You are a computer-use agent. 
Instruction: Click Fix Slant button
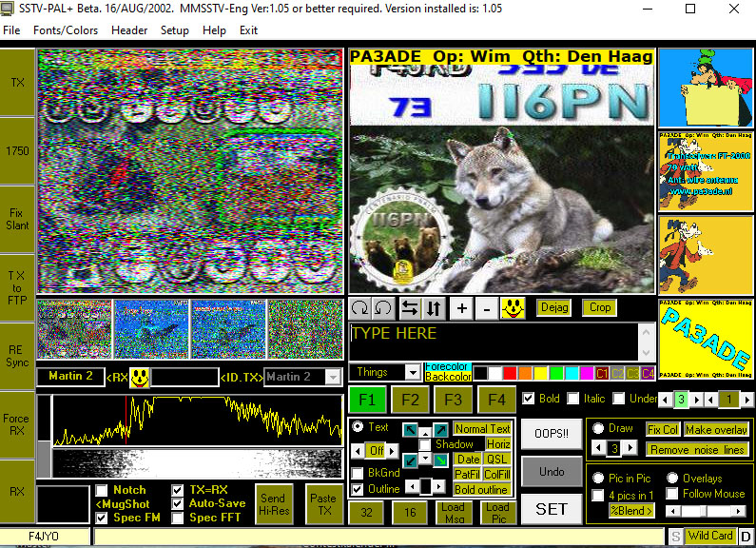(17, 220)
